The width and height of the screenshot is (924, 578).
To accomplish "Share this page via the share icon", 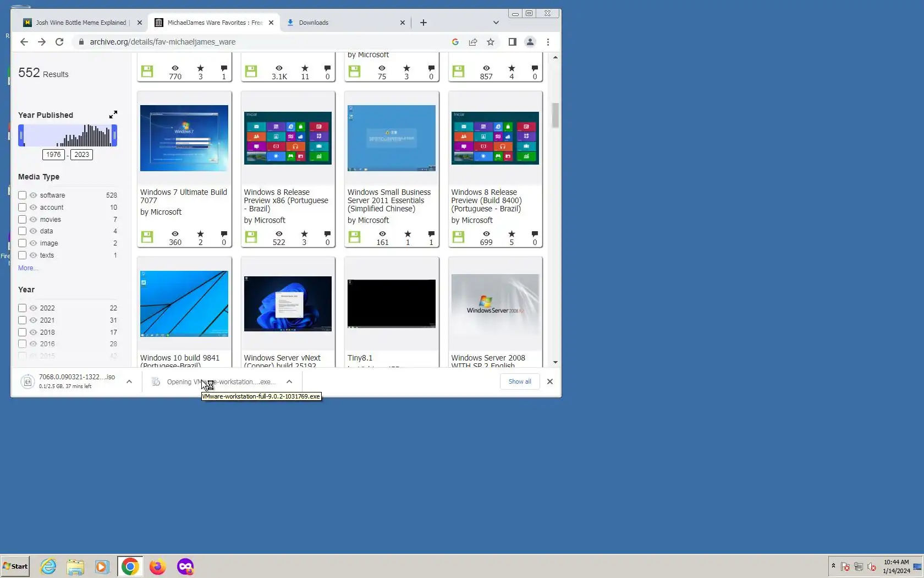I will click(x=473, y=42).
